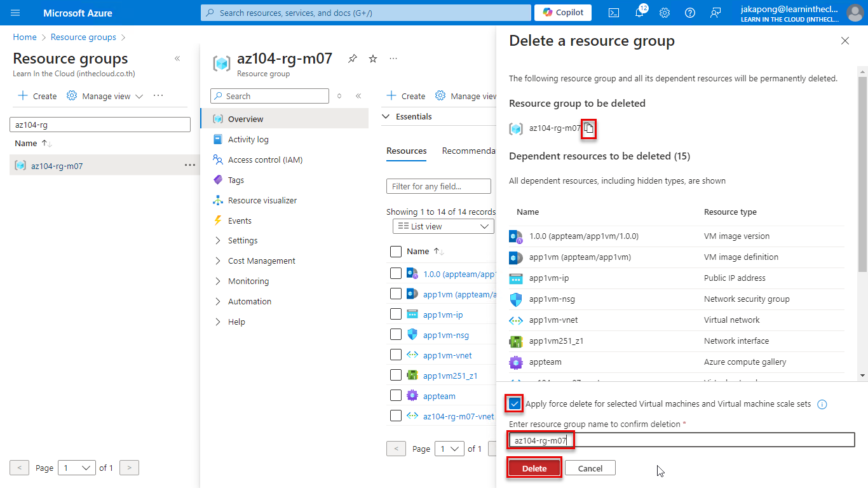Viewport: 868px width, 488px height.
Task: Open ellipsis menu for az104-rg-m07 row
Action: point(190,165)
